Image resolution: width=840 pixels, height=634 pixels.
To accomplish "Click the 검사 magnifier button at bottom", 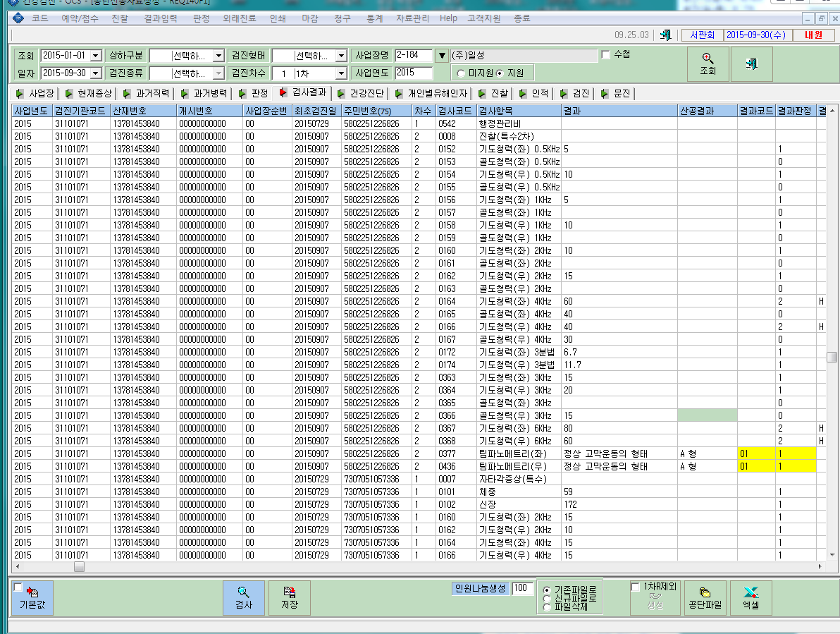I will 244,597.
